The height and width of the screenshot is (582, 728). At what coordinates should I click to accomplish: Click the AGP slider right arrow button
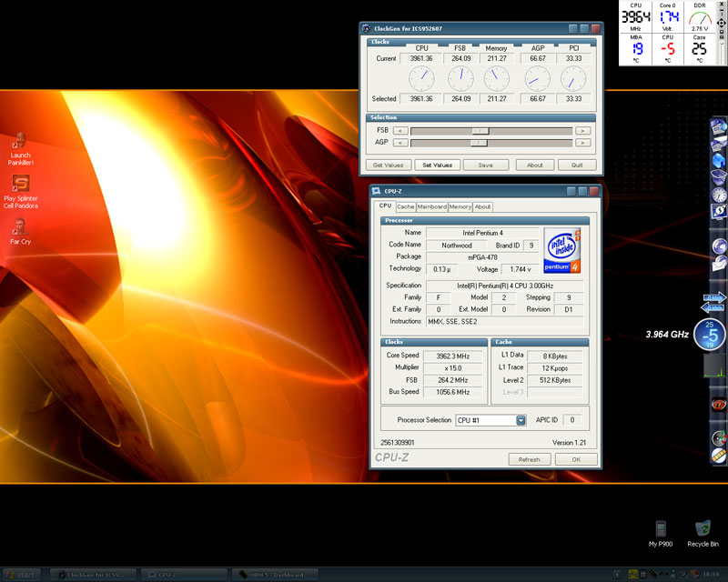pyautogui.click(x=582, y=143)
